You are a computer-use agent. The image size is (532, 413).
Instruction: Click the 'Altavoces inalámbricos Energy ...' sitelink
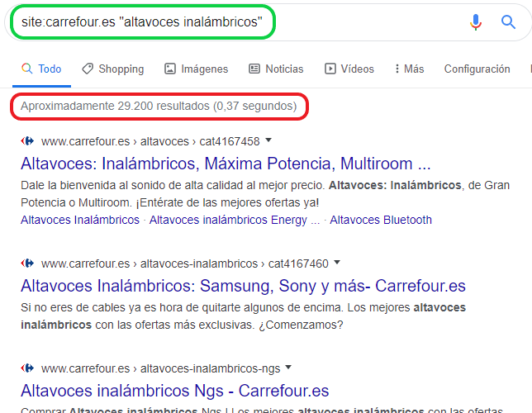point(235,220)
